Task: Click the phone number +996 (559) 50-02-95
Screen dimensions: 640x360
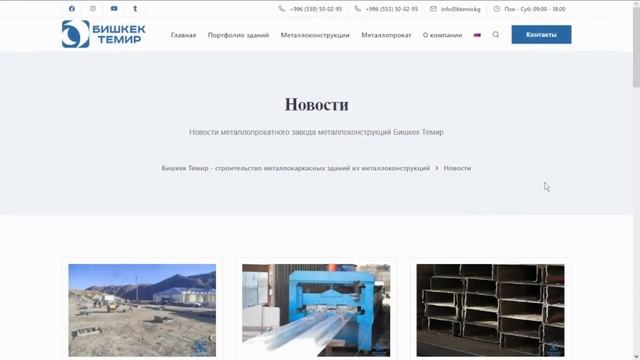Action: click(x=316, y=9)
